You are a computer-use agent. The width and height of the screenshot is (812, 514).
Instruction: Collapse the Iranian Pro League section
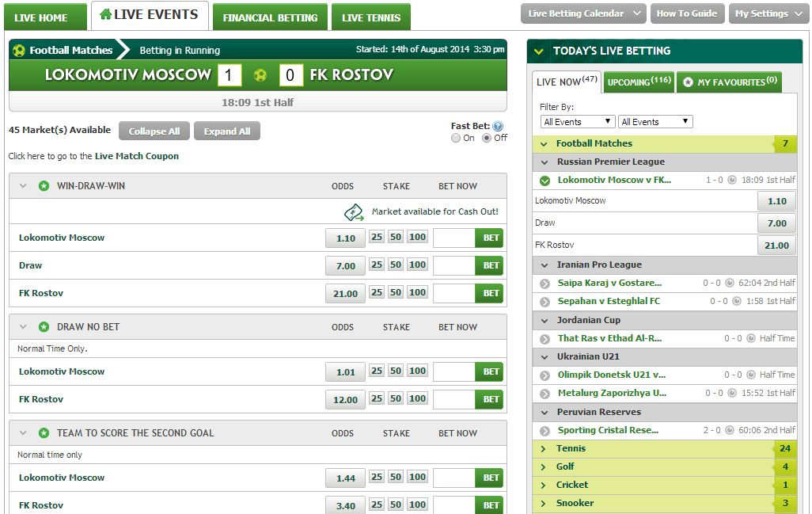click(x=544, y=265)
